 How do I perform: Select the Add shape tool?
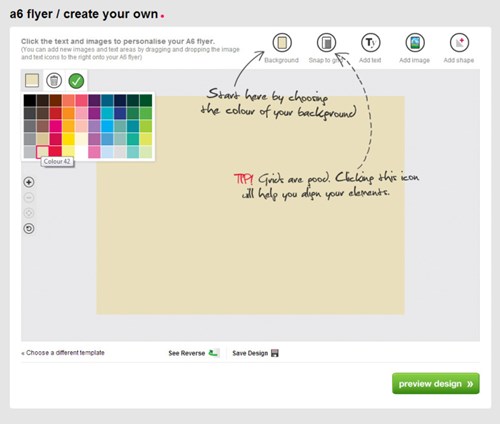(459, 43)
